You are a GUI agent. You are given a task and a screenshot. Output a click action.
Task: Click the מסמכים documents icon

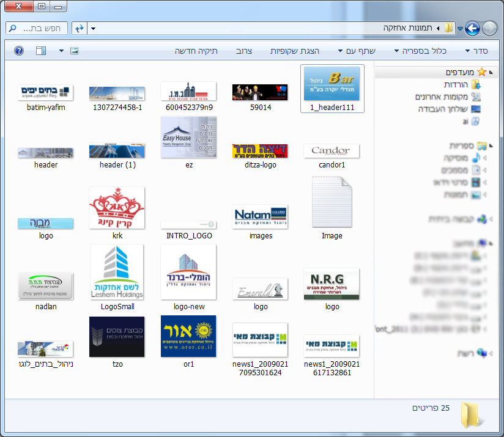(476, 170)
